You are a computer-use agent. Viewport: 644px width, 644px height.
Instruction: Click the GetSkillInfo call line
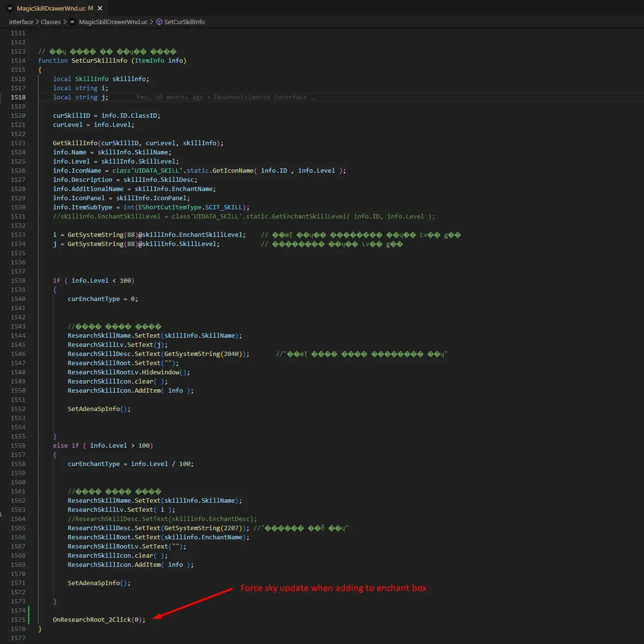138,143
